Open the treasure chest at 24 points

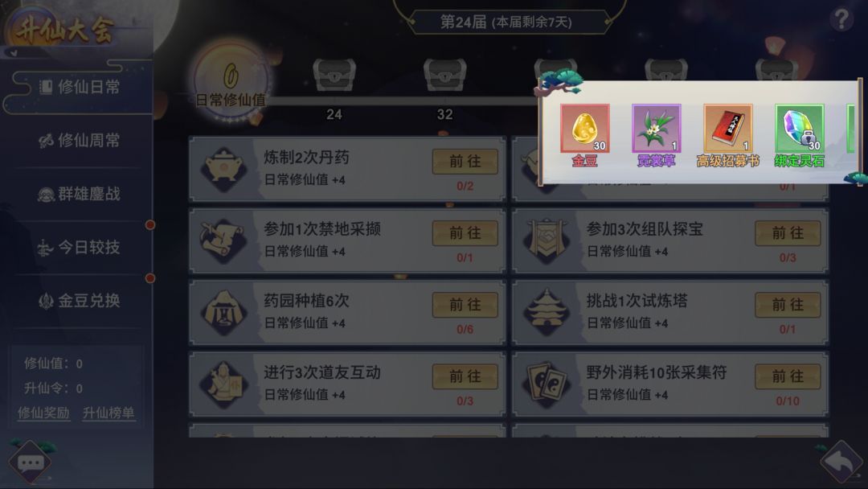pyautogui.click(x=334, y=75)
